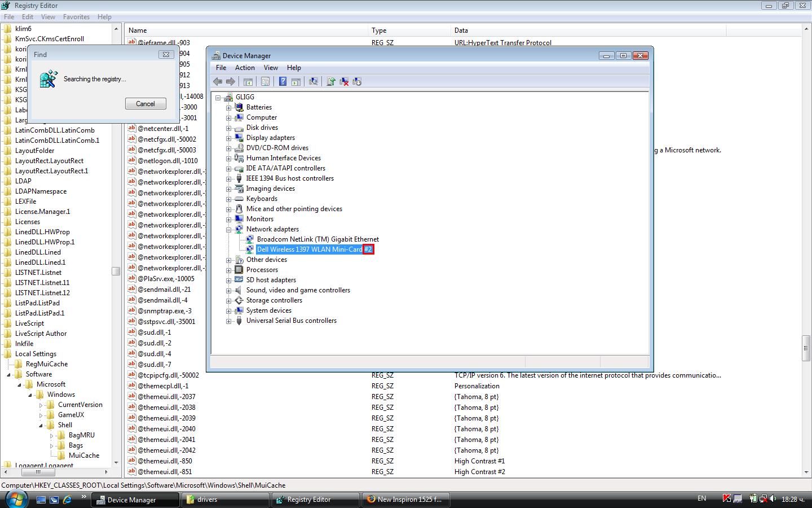Expand the BagMRU registry key
812x508 pixels.
click(x=51, y=436)
